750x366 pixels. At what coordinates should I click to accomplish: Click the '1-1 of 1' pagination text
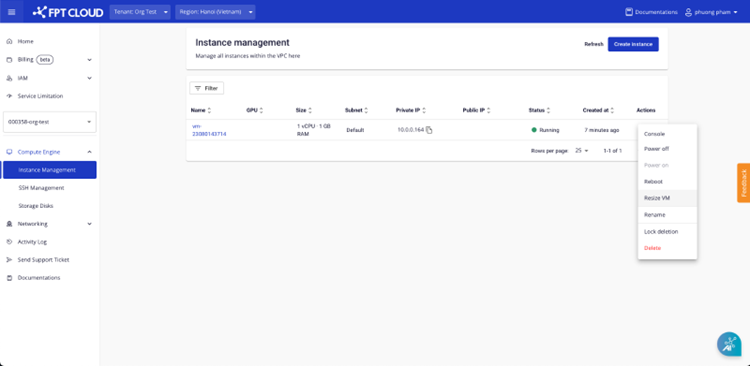[x=612, y=151]
